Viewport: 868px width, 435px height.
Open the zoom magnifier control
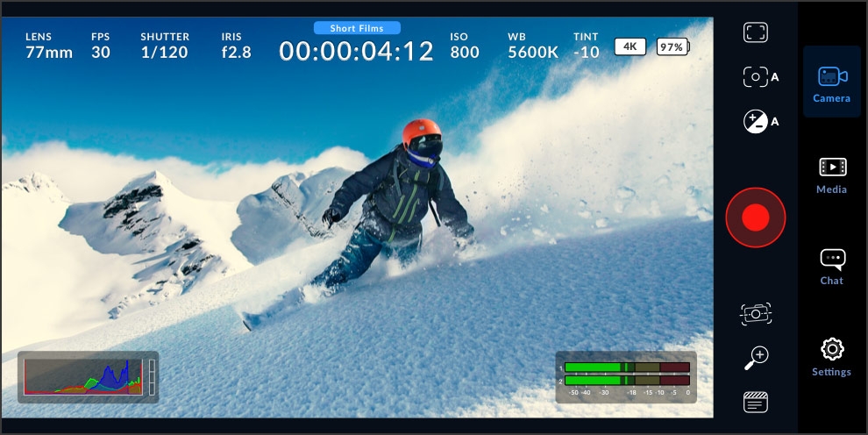[x=755, y=357]
